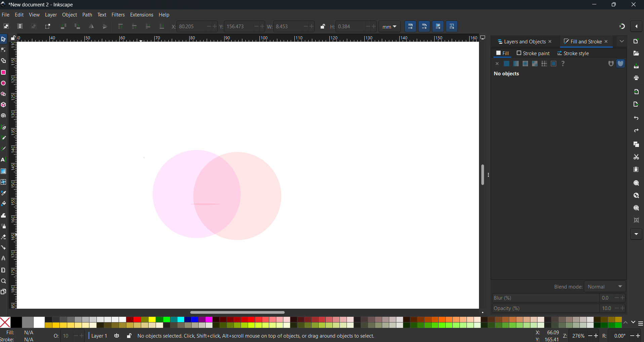Expand the docked dialogs panel menu

tap(622, 41)
